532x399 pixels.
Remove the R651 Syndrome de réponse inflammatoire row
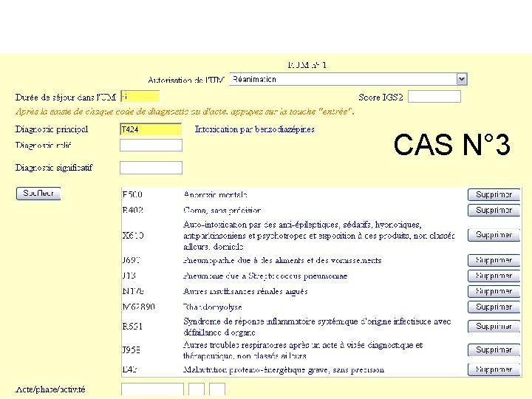(x=494, y=327)
